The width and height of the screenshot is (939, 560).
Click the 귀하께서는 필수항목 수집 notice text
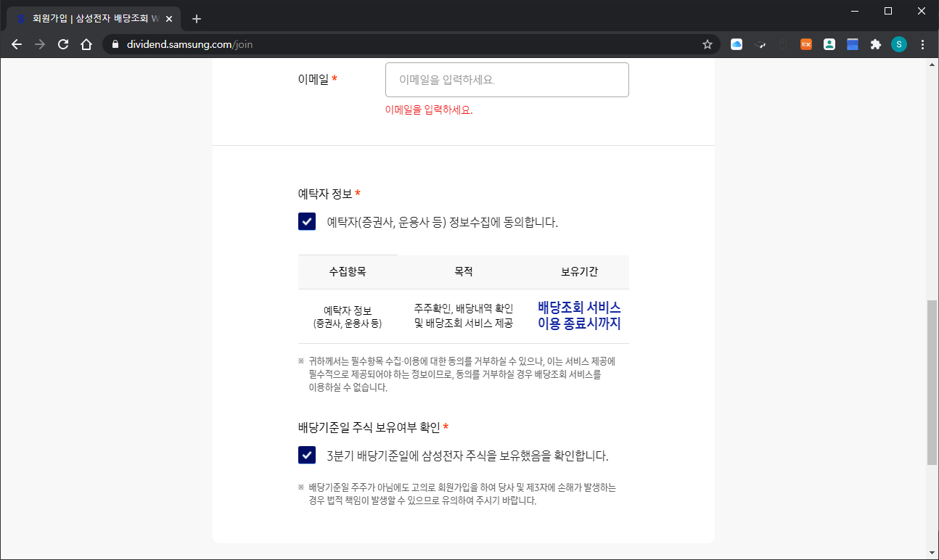click(456, 374)
